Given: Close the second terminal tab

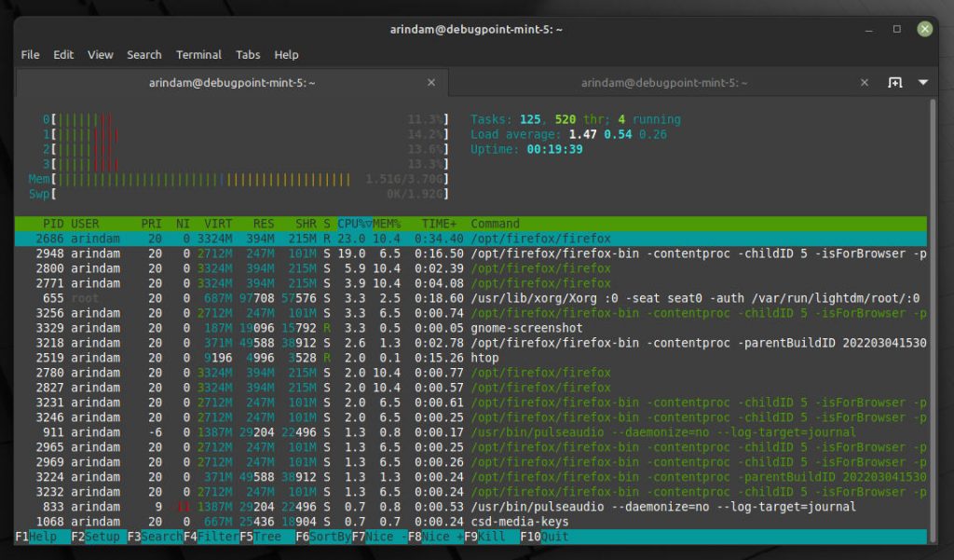Looking at the screenshot, I should pos(865,83).
